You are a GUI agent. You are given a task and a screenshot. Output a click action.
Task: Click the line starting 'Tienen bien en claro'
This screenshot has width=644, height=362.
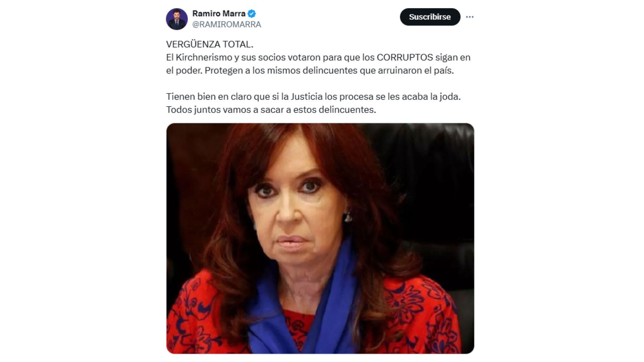click(313, 97)
